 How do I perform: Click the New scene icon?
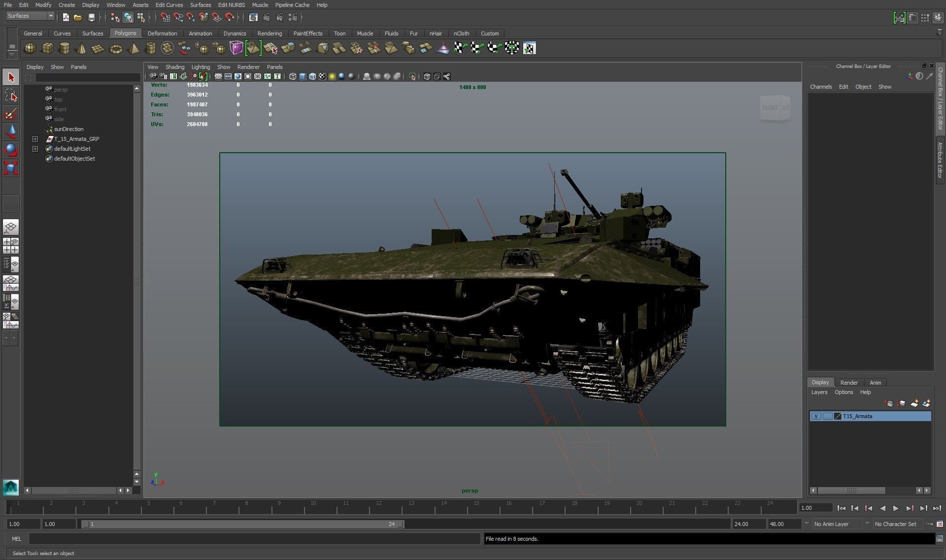[66, 17]
